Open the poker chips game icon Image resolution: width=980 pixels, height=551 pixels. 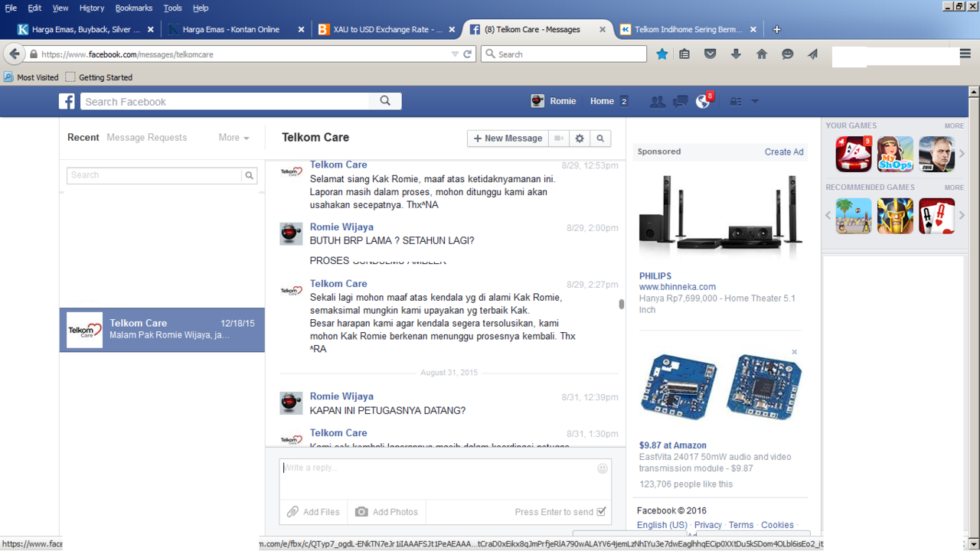click(854, 154)
